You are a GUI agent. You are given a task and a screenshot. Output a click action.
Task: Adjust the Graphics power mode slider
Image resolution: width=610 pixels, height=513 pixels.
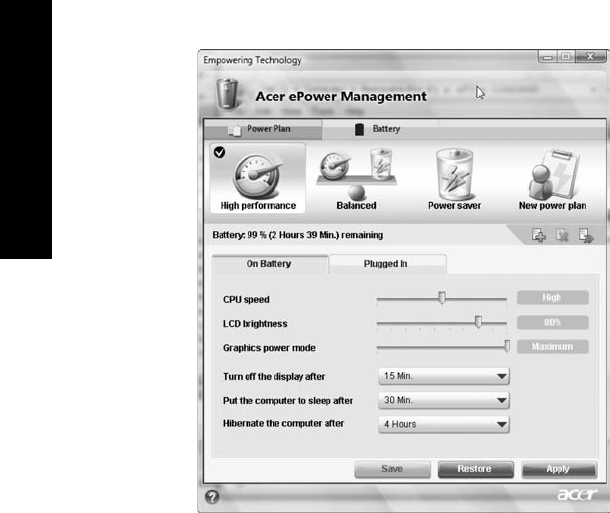coord(507,346)
